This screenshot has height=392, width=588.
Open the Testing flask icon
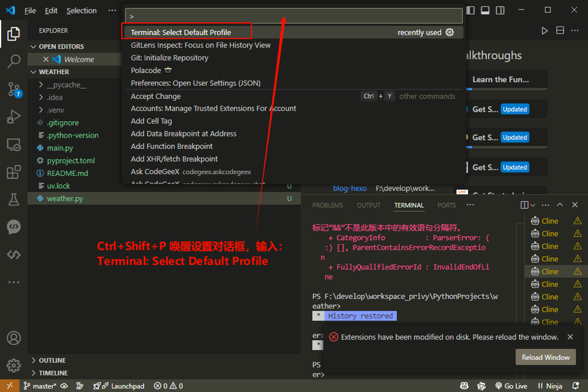pos(14,200)
